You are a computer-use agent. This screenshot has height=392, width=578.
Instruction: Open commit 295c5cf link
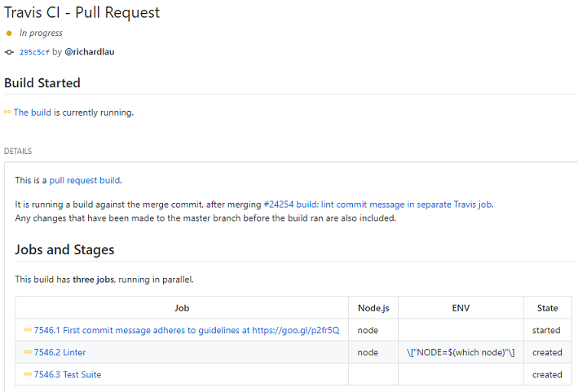tap(34, 52)
